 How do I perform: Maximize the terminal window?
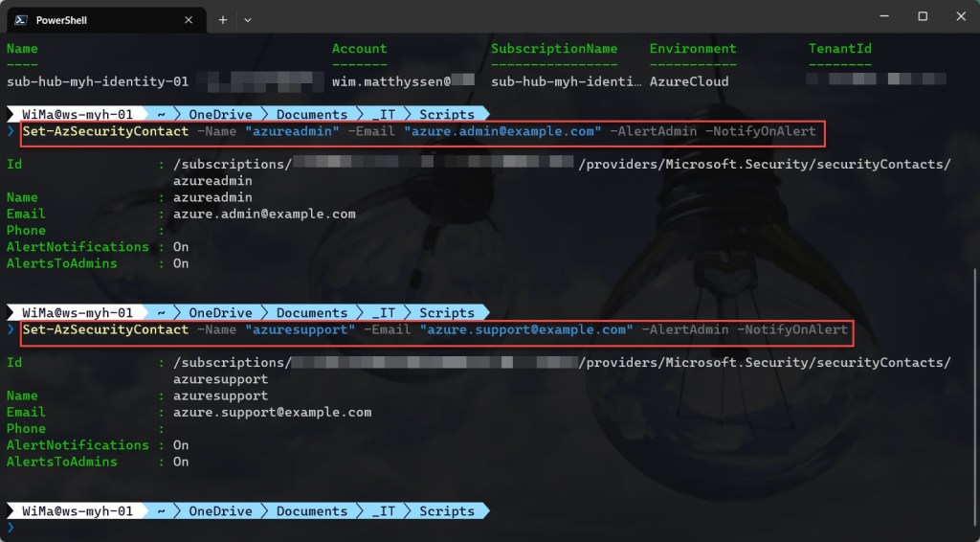coord(923,16)
